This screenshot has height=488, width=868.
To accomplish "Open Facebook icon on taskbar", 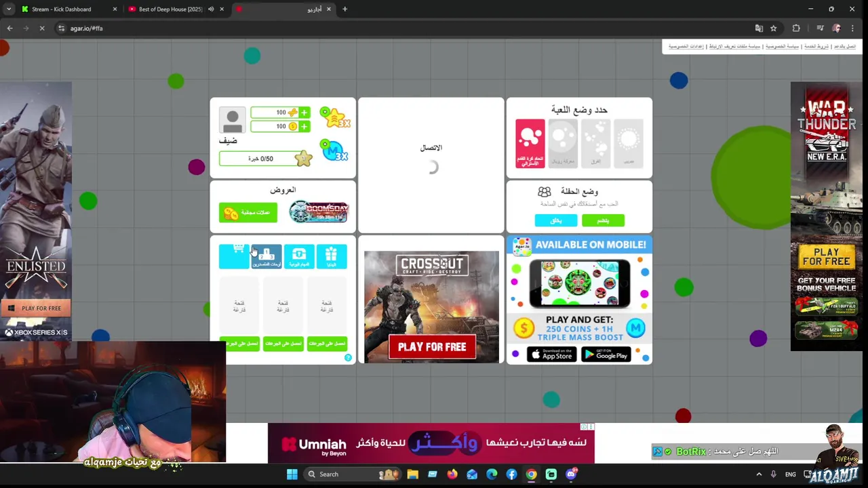I will (x=511, y=474).
